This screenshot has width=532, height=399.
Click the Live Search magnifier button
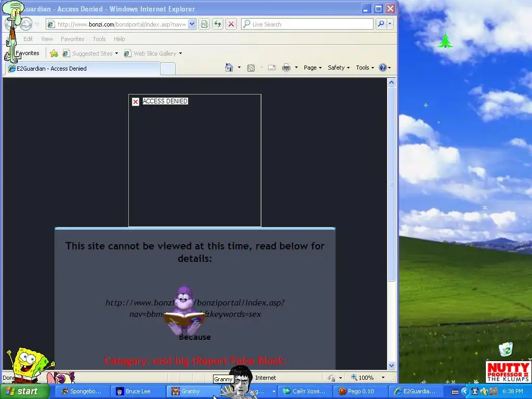[381, 24]
